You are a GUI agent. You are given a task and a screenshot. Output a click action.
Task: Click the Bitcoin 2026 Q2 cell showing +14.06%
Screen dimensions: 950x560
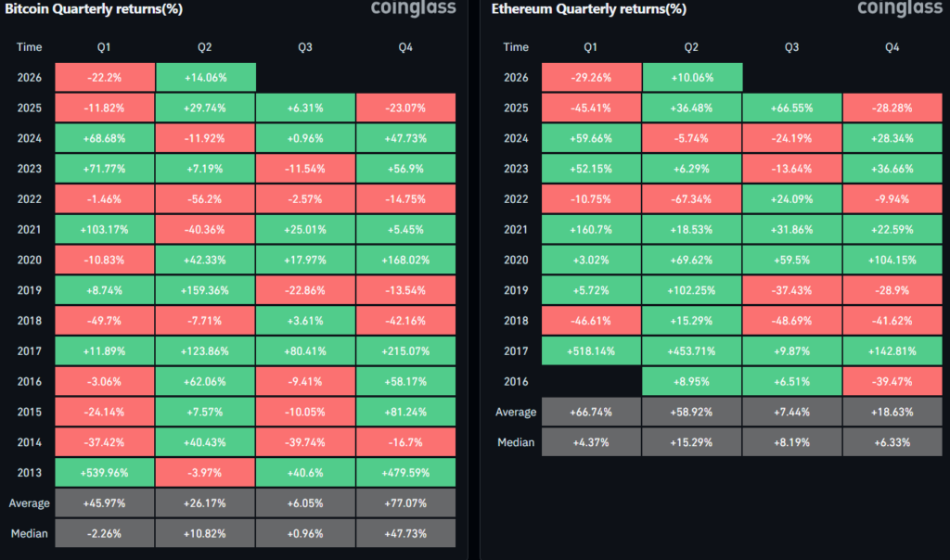click(x=205, y=77)
